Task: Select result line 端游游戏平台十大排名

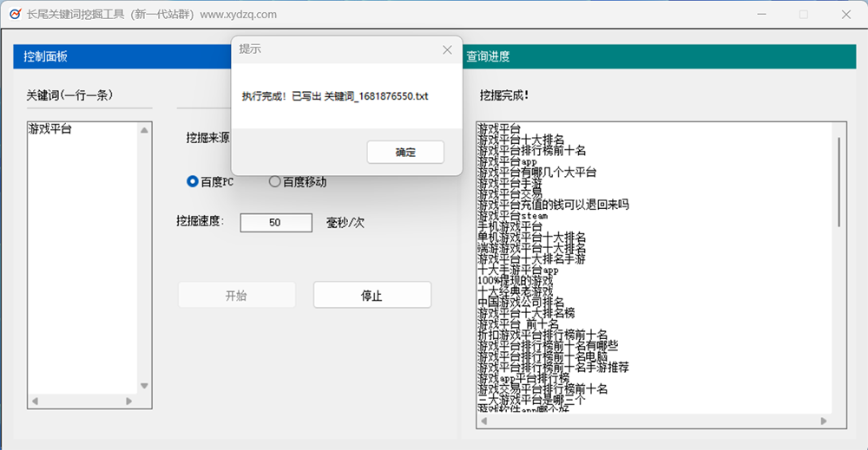Action: pyautogui.click(x=531, y=248)
